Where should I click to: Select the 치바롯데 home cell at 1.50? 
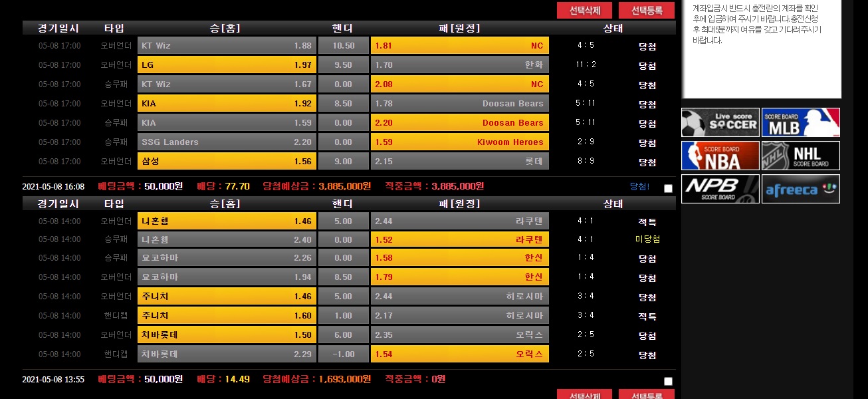(x=227, y=335)
